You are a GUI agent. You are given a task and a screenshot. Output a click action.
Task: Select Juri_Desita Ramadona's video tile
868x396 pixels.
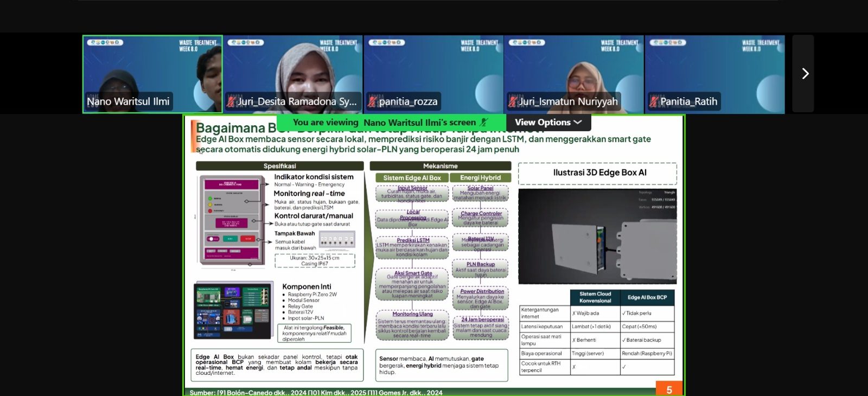293,74
